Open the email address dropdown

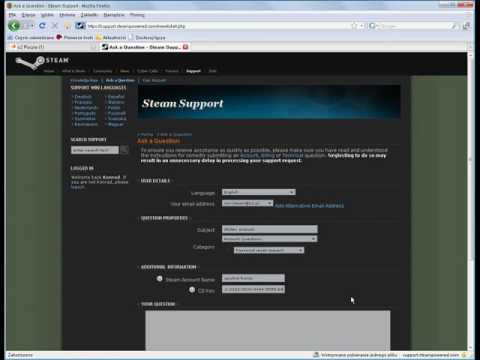tap(248, 203)
